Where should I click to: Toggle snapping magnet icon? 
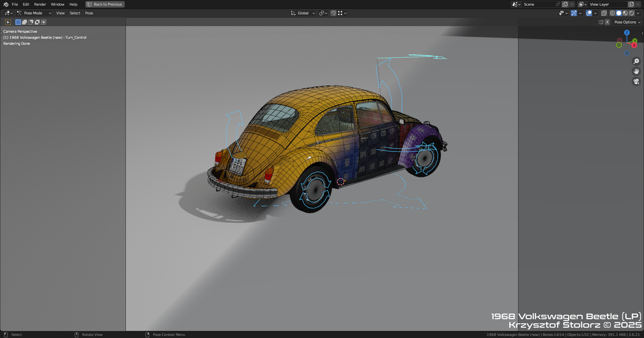point(333,13)
